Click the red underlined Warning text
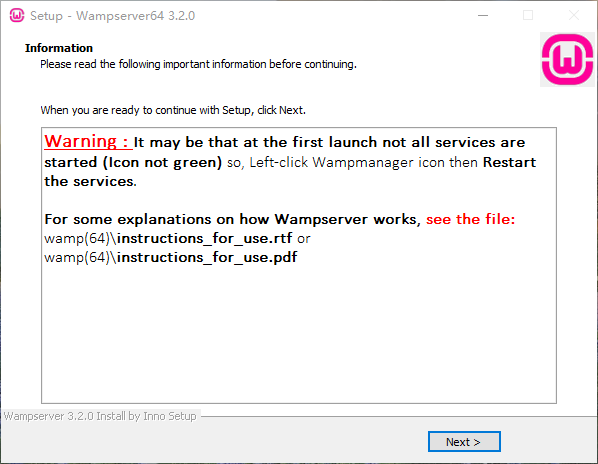Image resolution: width=598 pixels, height=464 pixels. [x=88, y=141]
